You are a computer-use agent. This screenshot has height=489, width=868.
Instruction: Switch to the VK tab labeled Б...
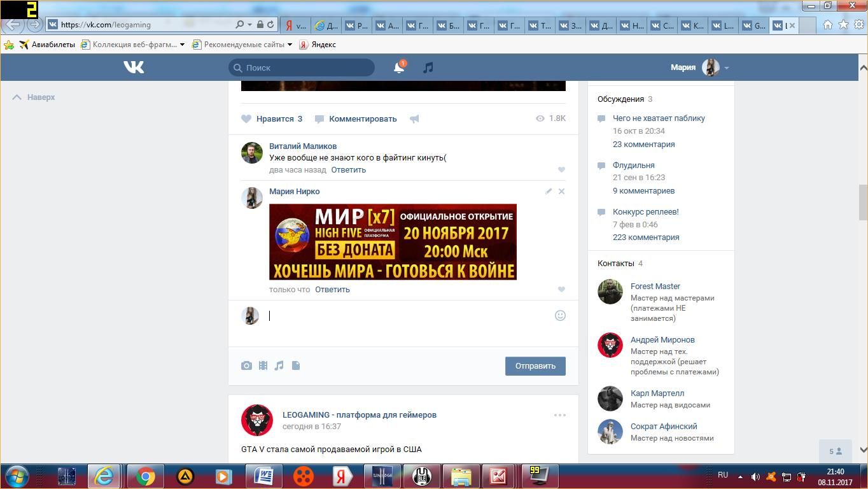coord(449,25)
